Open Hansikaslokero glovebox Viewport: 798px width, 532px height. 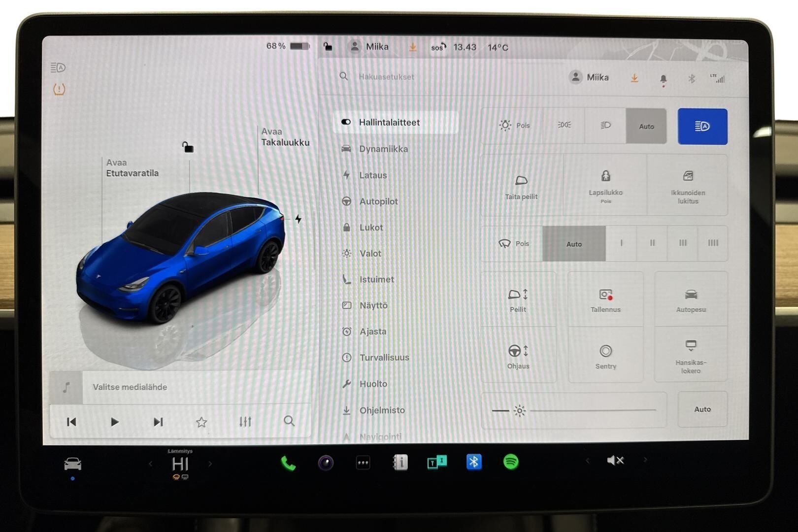coord(691,355)
